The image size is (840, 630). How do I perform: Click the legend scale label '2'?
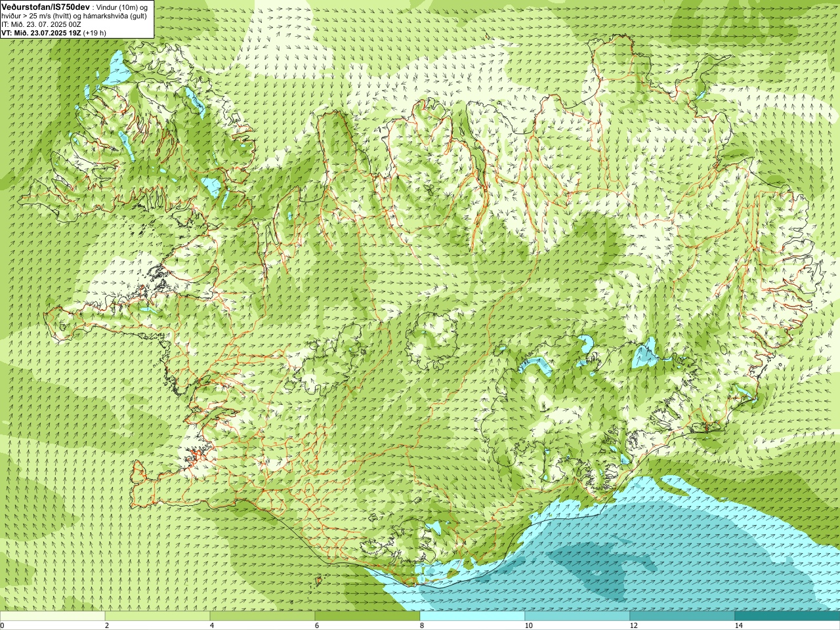click(x=107, y=625)
